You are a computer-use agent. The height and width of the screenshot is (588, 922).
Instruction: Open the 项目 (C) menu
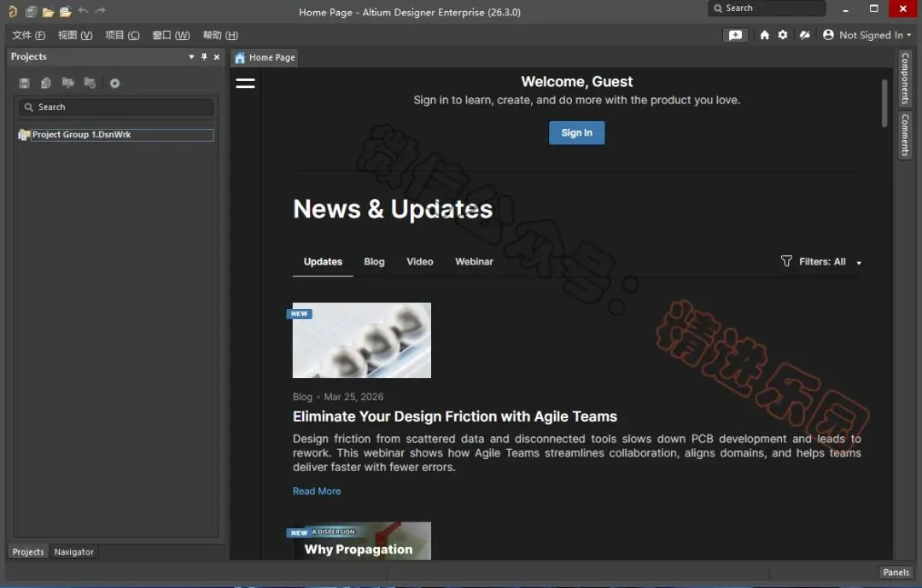[122, 35]
